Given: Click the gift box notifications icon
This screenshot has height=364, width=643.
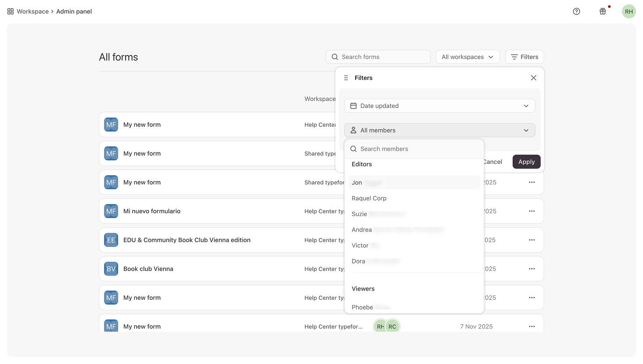Looking at the screenshot, I should (x=603, y=11).
